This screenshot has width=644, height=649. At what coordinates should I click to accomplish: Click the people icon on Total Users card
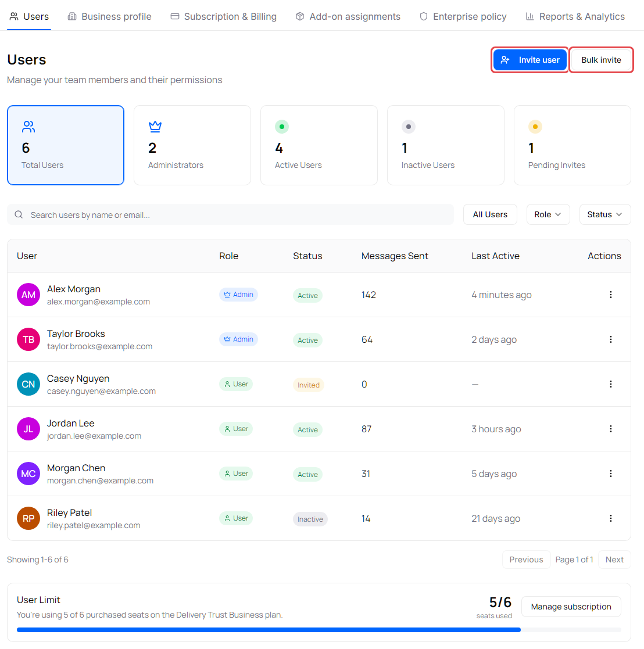28,126
